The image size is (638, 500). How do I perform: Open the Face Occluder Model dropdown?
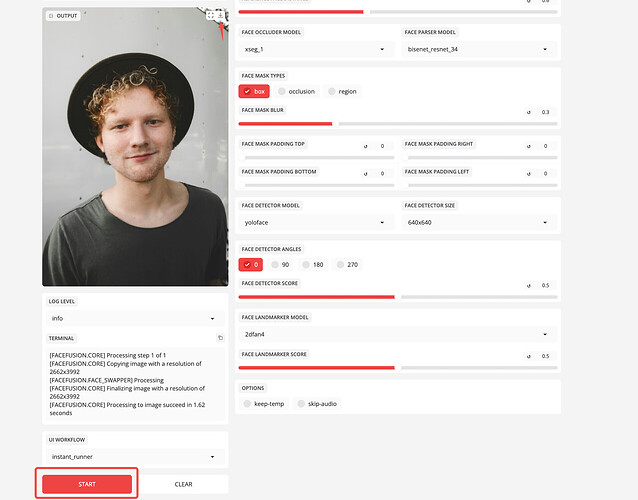pos(316,49)
